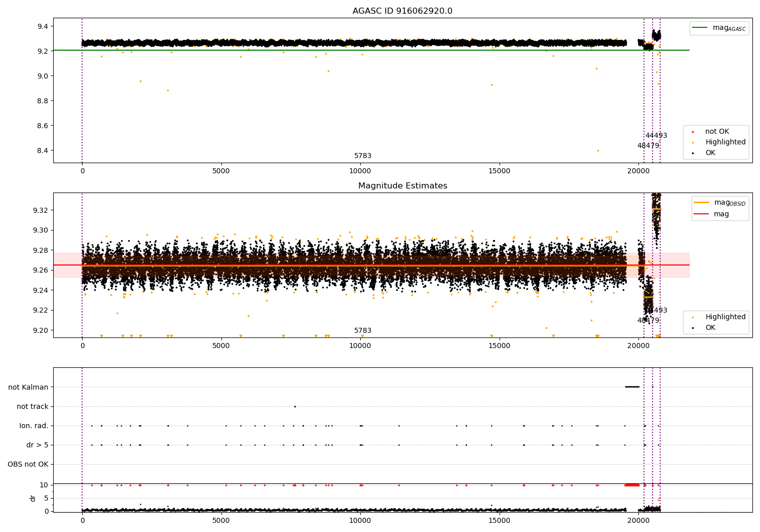
Task: Click x-axis tick '5000' under top plot
Action: [x=221, y=171]
